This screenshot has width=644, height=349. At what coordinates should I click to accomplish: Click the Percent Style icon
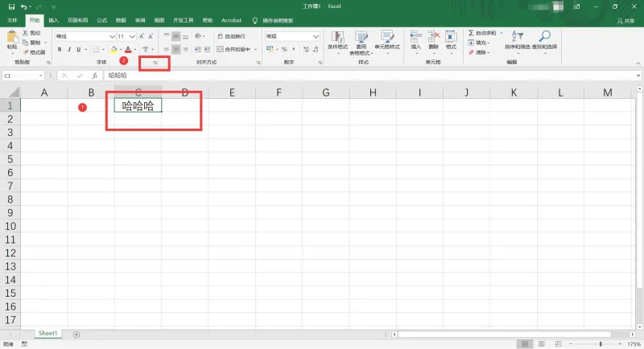(284, 49)
